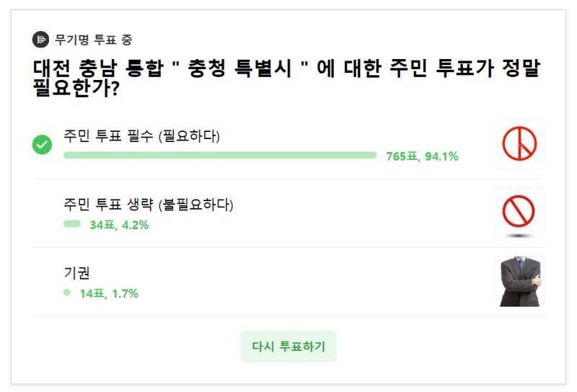Open the crossed-arms suit man thumbnail
577x392 pixels.
tap(519, 282)
